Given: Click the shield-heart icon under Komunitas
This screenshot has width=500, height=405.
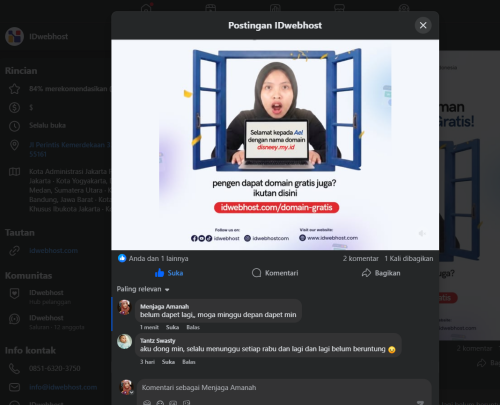Looking at the screenshot, I should click(14, 294).
